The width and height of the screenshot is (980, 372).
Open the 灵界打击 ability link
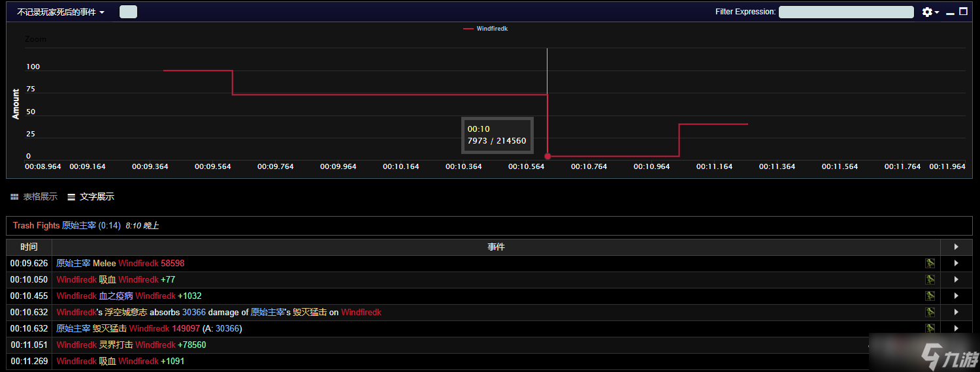click(x=116, y=345)
